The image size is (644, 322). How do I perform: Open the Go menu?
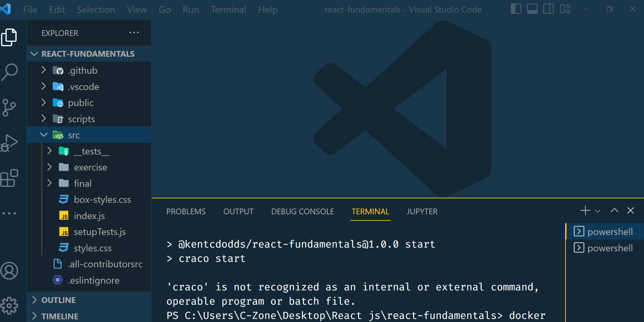coord(165,10)
